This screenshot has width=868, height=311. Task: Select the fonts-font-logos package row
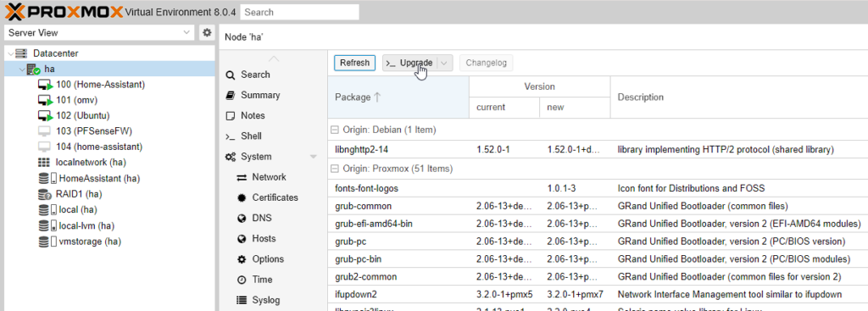pyautogui.click(x=598, y=188)
